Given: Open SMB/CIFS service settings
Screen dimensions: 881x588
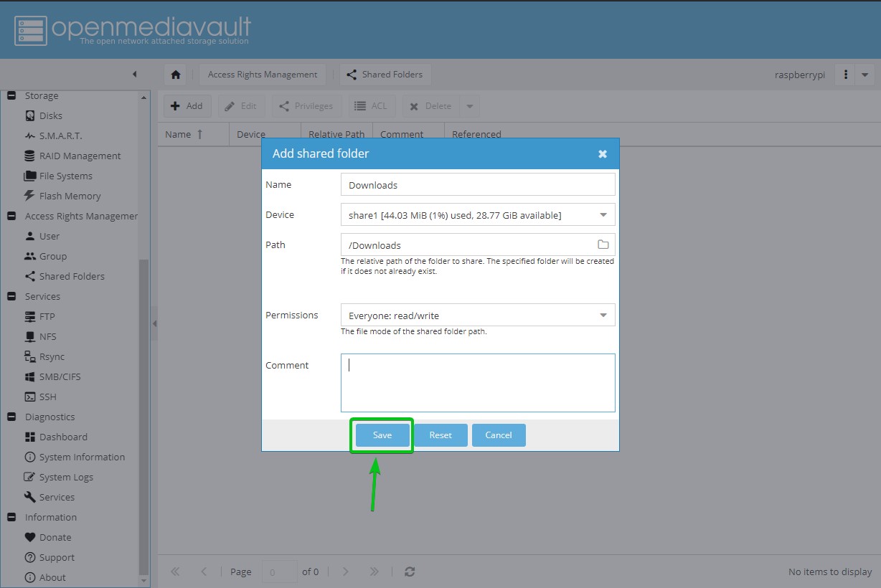Looking at the screenshot, I should coord(60,376).
